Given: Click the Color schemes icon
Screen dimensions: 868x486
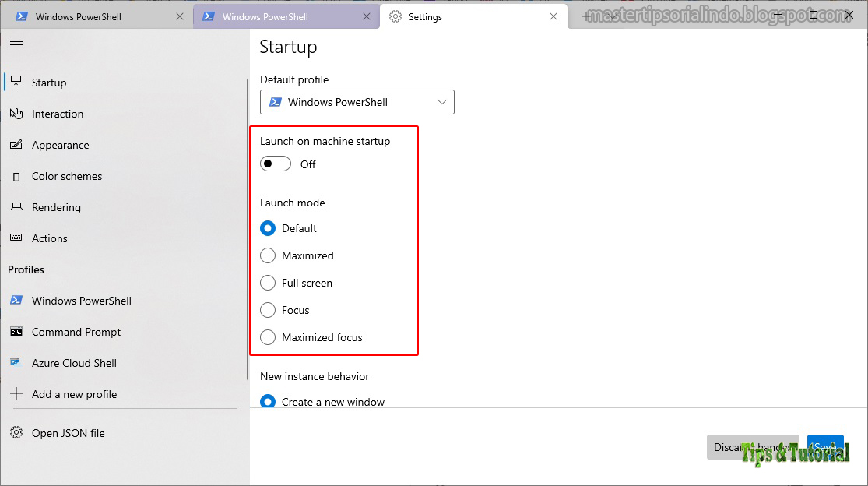Looking at the screenshot, I should click(16, 176).
